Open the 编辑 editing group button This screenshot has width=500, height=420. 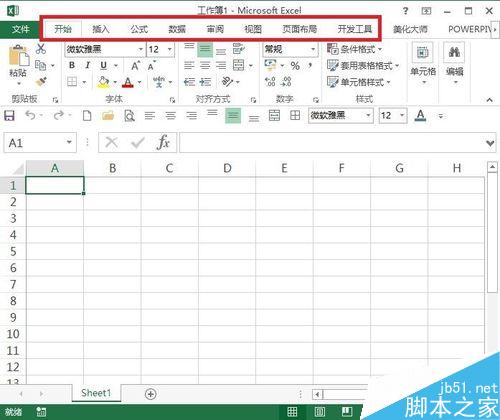pyautogui.click(x=454, y=63)
